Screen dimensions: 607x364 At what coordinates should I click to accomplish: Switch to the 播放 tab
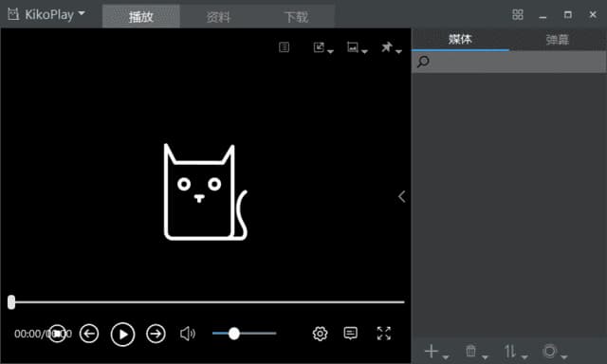[141, 17]
